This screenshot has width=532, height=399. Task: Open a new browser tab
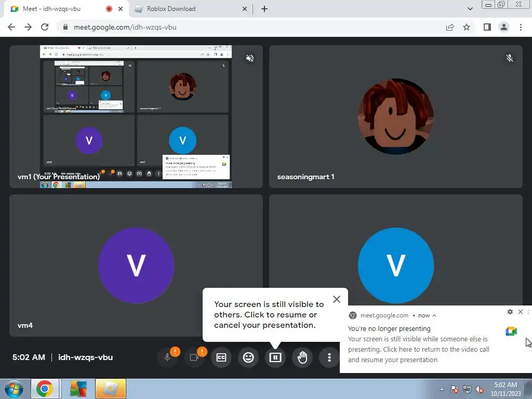(x=264, y=9)
